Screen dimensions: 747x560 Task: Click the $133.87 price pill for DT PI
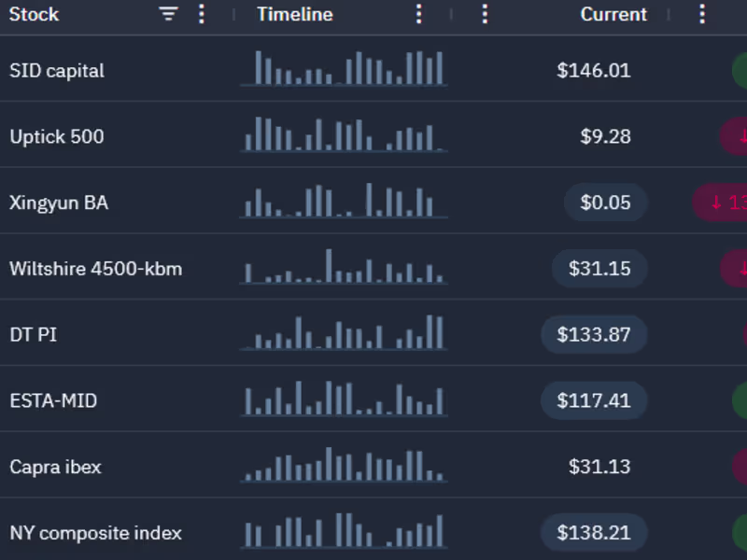point(594,335)
